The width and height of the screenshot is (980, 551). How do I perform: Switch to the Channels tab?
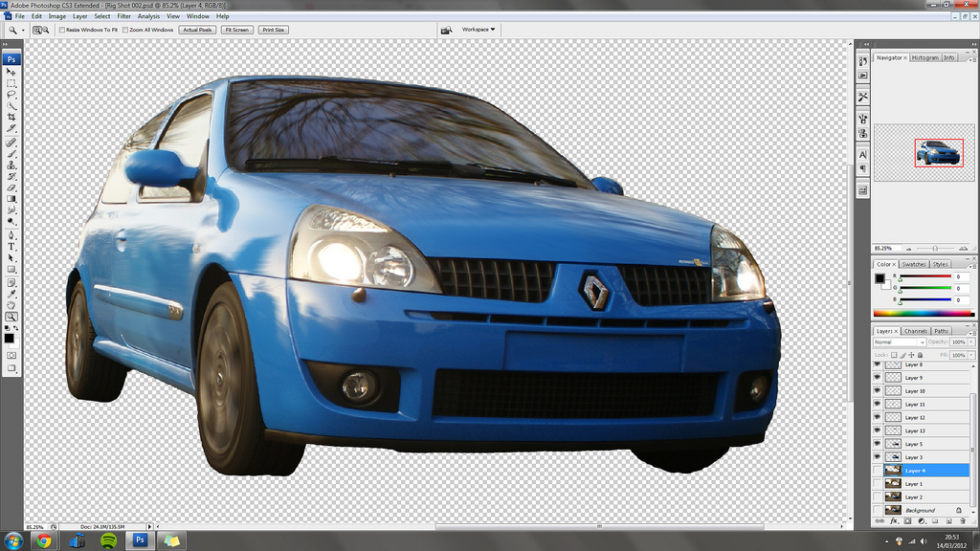(916, 331)
